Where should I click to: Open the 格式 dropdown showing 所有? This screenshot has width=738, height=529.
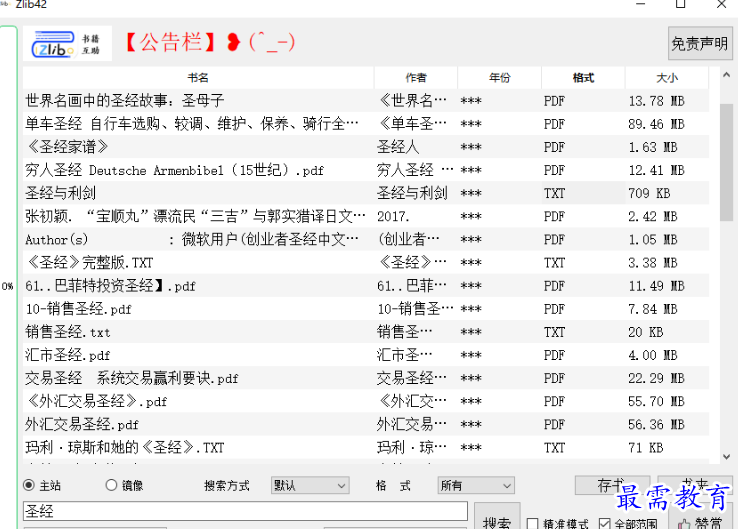[x=476, y=485]
